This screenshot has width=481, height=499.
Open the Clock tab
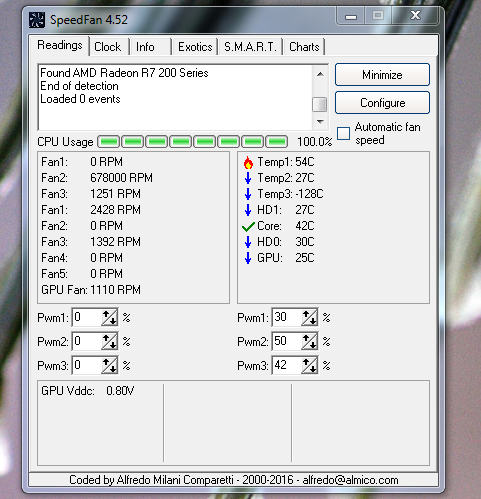click(x=108, y=47)
